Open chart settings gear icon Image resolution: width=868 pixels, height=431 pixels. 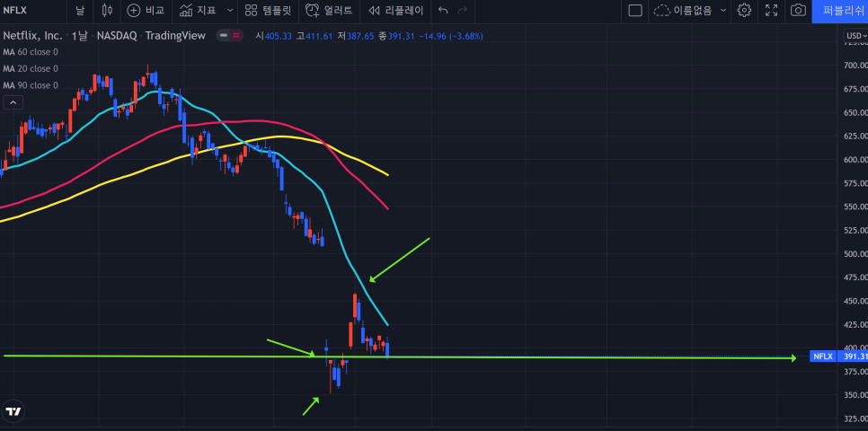(744, 10)
